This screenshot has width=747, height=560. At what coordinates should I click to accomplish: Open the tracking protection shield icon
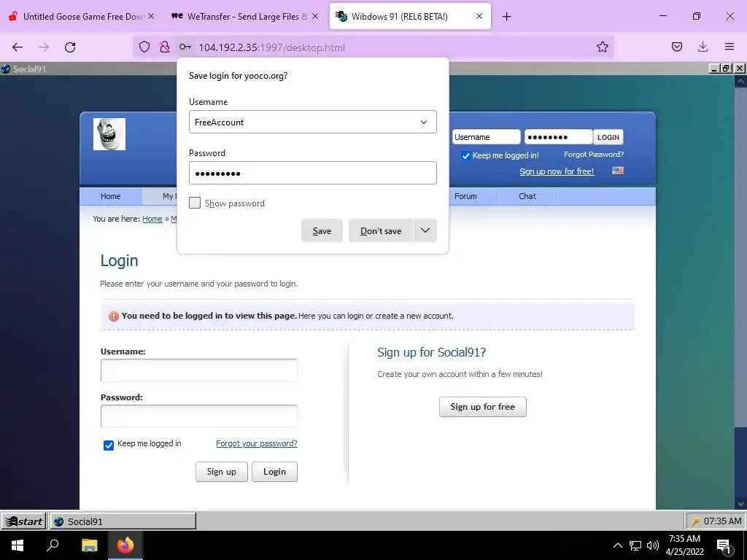[144, 47]
